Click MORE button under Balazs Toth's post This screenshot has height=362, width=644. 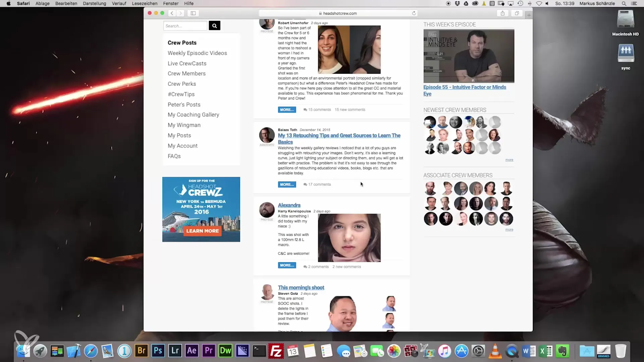click(x=287, y=184)
